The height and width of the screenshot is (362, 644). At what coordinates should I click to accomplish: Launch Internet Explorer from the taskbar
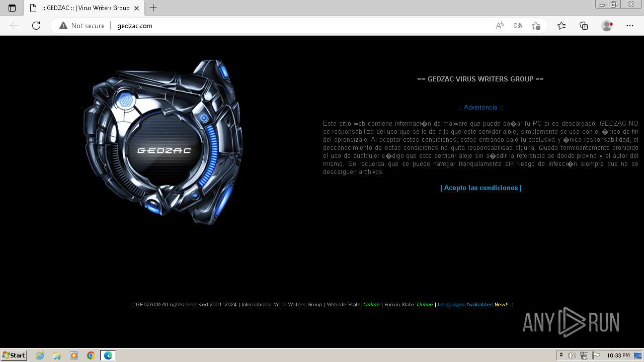pyautogui.click(x=40, y=355)
